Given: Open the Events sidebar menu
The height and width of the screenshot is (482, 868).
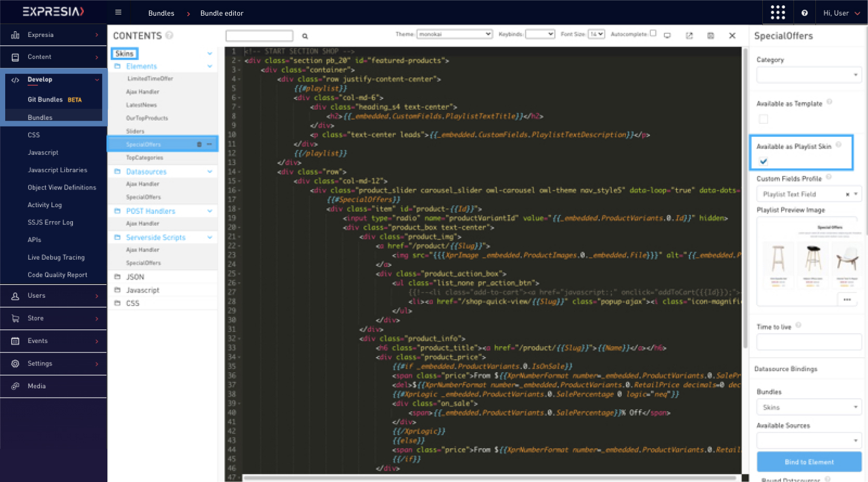Looking at the screenshot, I should click(54, 341).
